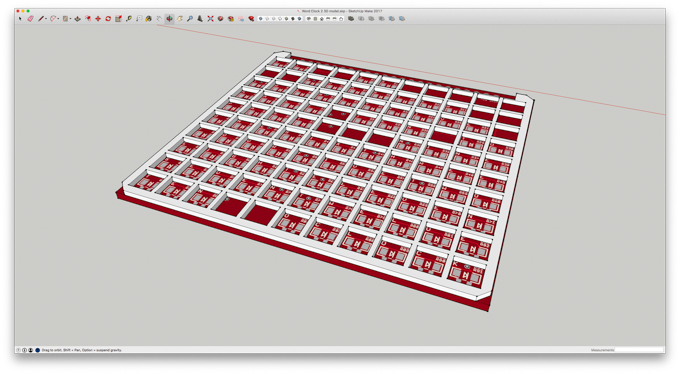680x374 pixels.
Task: Click Zoom Extents icon
Action: pos(210,19)
